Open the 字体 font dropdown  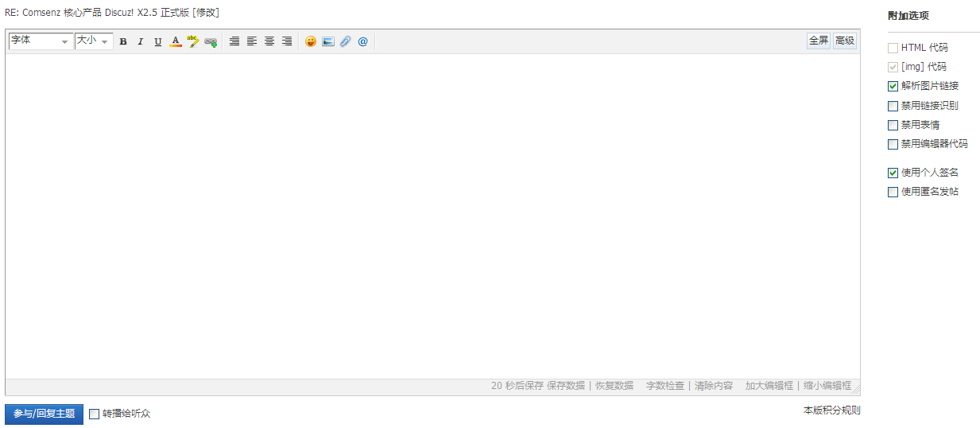(x=41, y=41)
